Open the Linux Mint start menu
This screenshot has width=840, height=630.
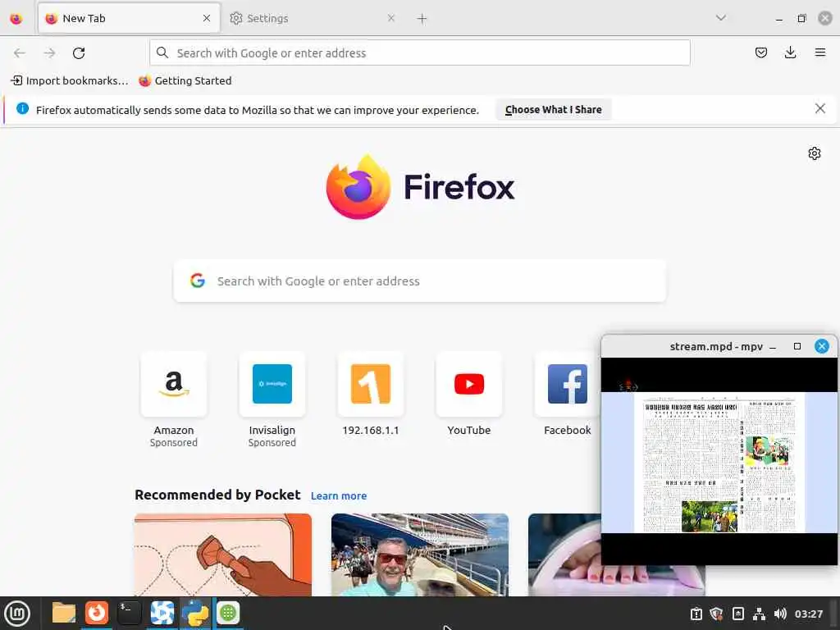tap(17, 614)
